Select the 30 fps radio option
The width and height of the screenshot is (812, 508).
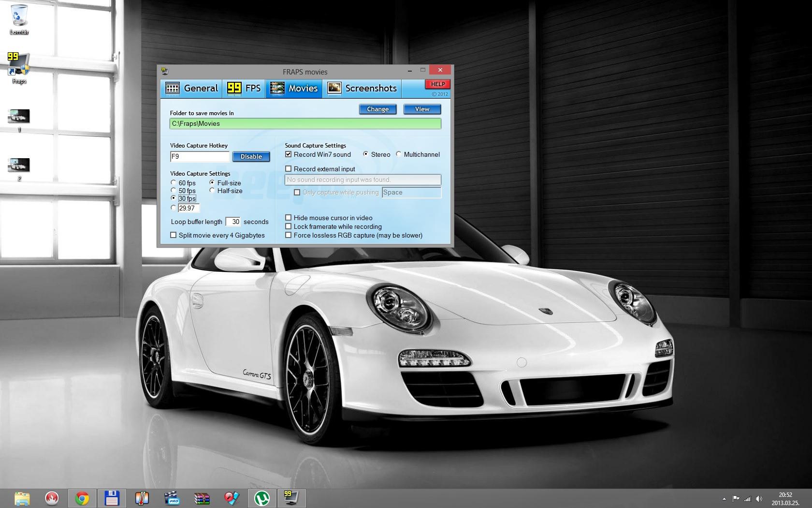174,198
